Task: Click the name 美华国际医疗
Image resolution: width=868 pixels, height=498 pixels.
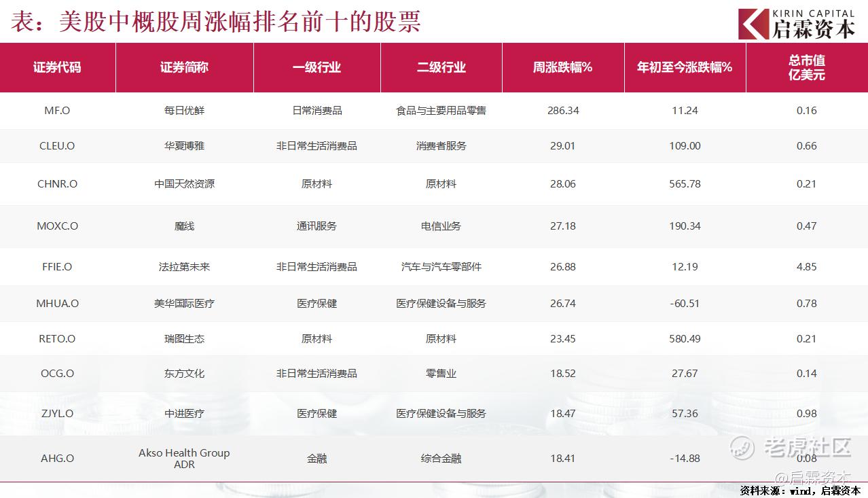Action: pos(184,303)
